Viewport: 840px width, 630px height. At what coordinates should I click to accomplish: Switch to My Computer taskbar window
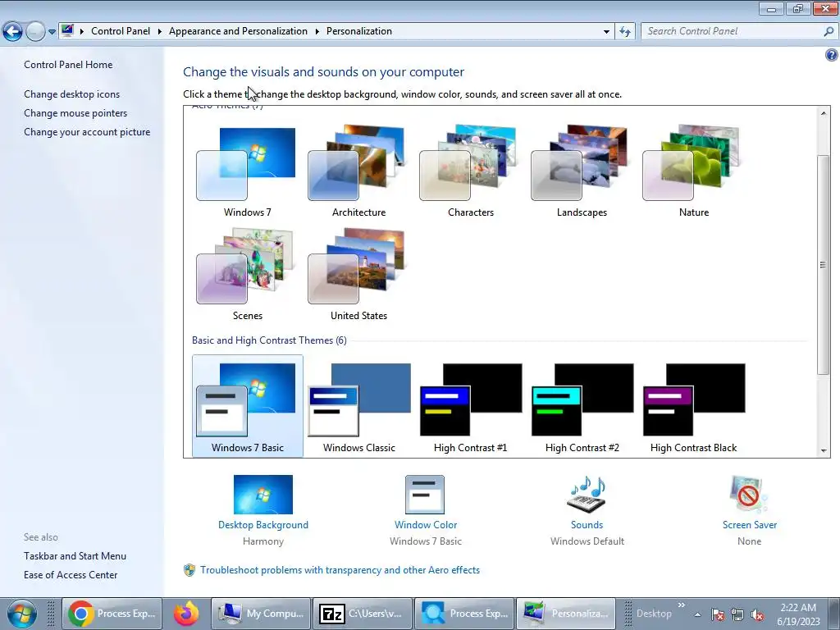[x=261, y=614]
